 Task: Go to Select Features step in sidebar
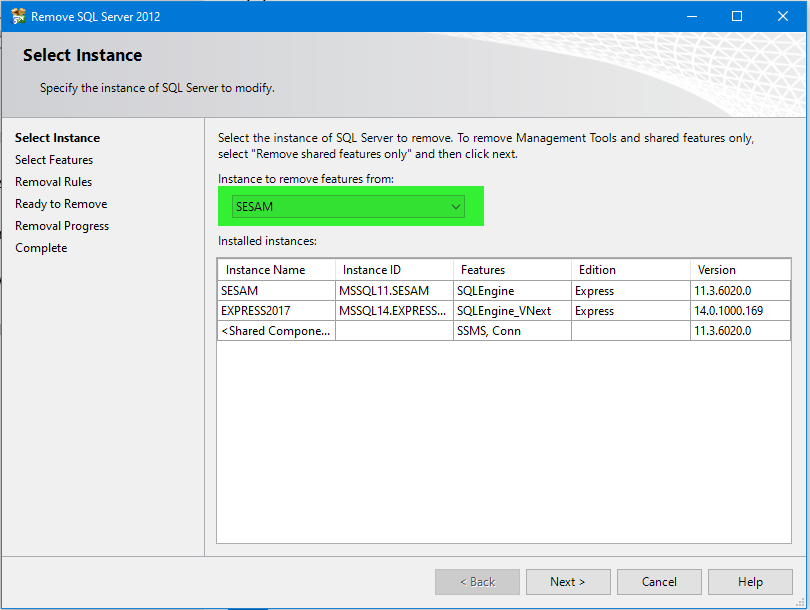click(x=54, y=160)
